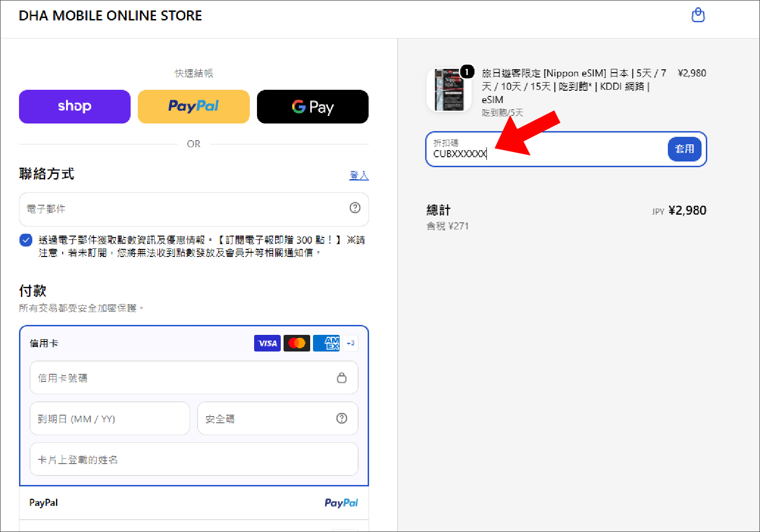Viewport: 760px width, 532px height.
Task: Apply the discount code with 套用 button
Action: [684, 149]
